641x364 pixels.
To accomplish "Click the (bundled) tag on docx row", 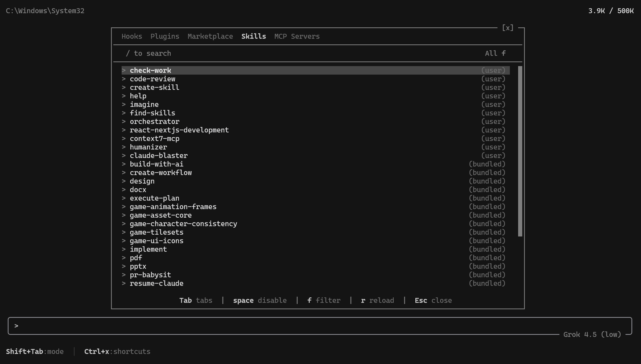I will coord(487,189).
